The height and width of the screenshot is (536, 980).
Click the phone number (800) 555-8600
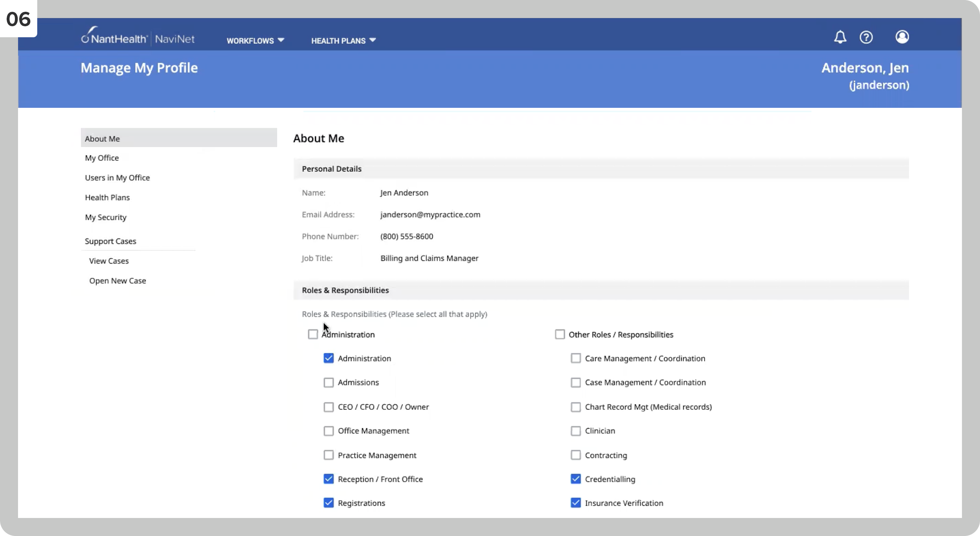(407, 236)
